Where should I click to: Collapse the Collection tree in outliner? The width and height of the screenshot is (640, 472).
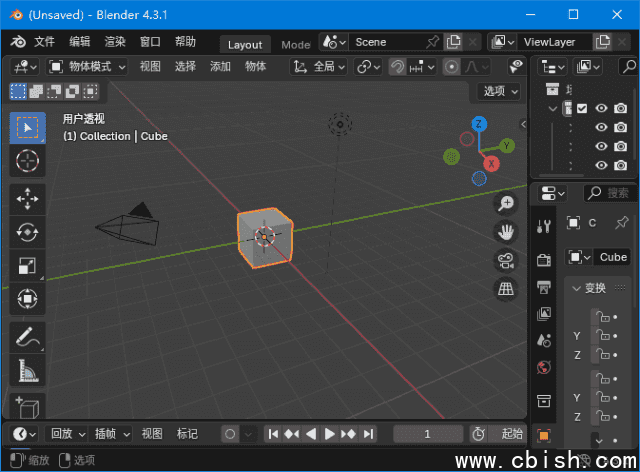pyautogui.click(x=552, y=109)
